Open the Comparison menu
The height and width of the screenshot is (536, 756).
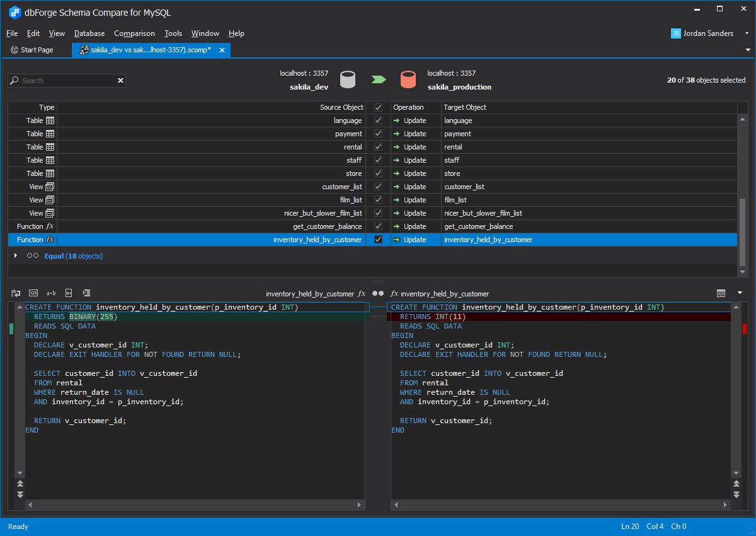tap(134, 33)
